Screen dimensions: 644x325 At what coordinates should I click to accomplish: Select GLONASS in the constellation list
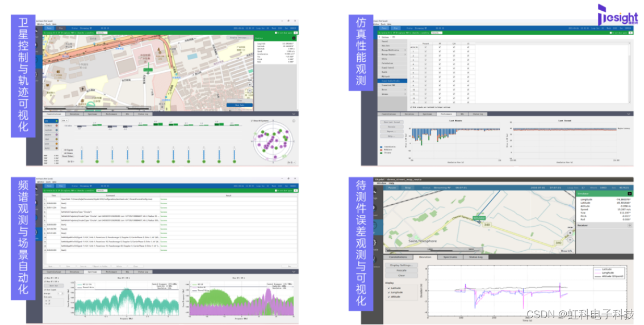(x=51, y=125)
